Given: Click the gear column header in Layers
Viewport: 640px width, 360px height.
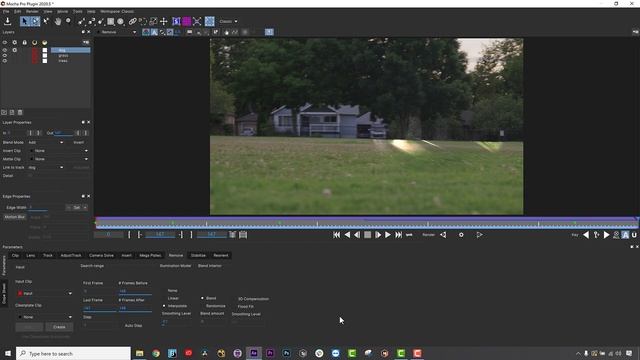Looking at the screenshot, I should tap(15, 42).
